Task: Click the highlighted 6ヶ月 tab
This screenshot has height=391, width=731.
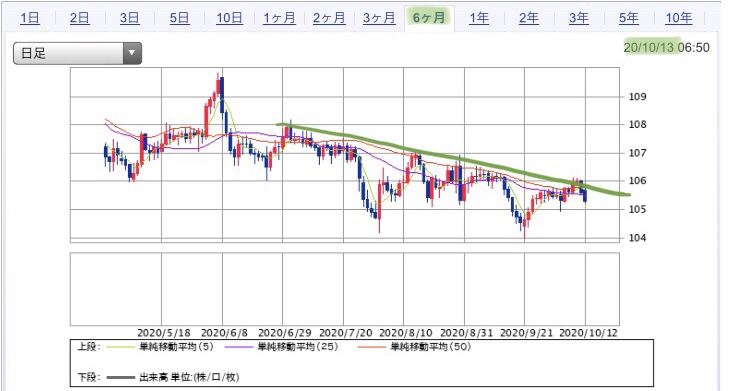Action: point(429,18)
